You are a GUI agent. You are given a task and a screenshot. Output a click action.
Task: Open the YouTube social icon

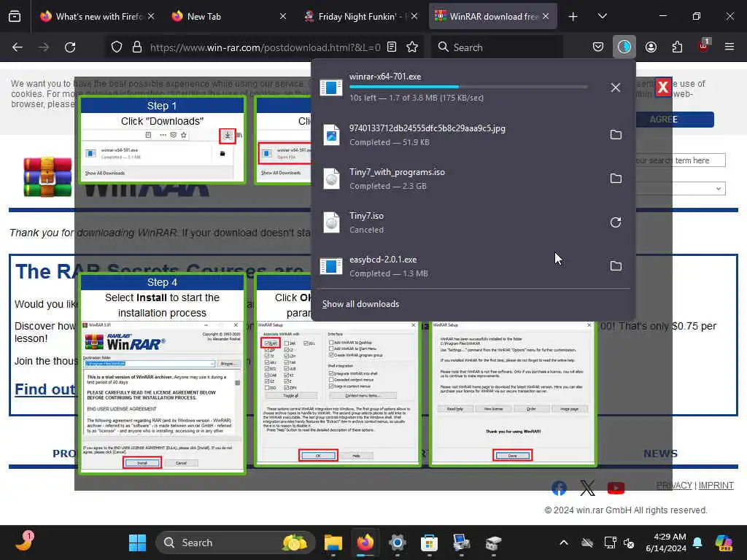coord(616,488)
